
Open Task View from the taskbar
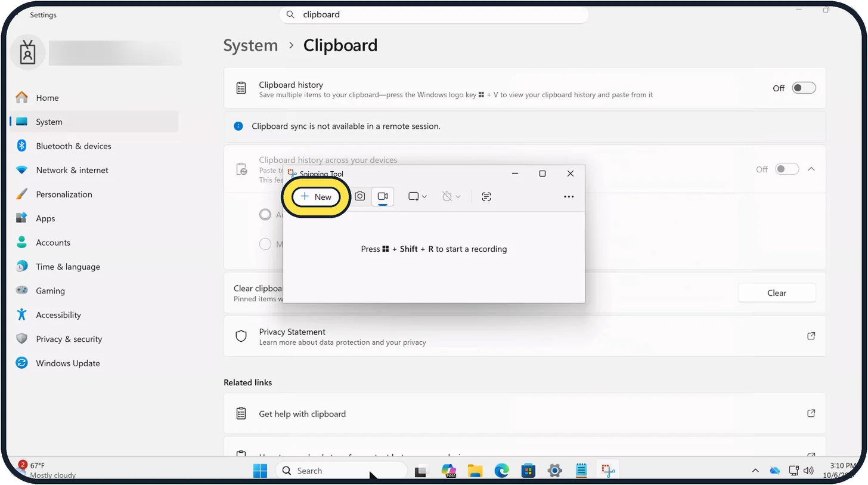point(422,471)
